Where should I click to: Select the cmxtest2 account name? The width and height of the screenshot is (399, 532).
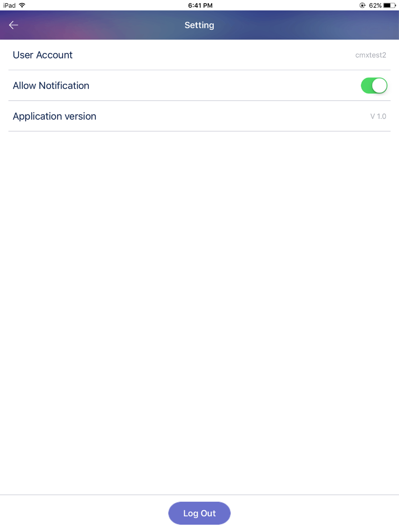[371, 55]
